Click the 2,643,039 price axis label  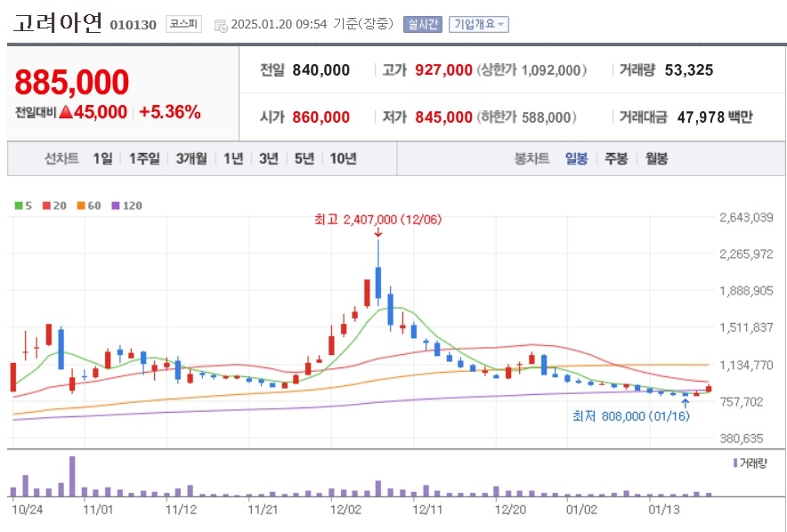[746, 218]
